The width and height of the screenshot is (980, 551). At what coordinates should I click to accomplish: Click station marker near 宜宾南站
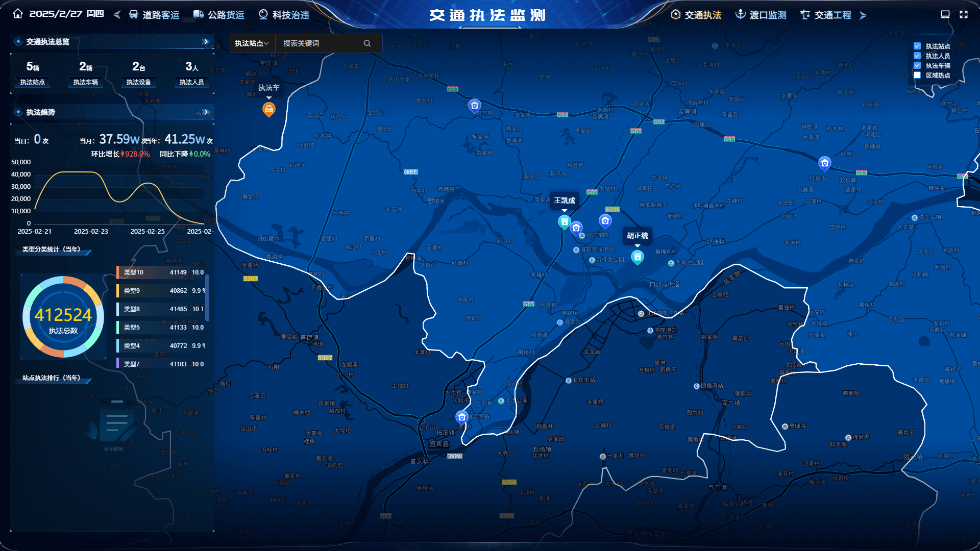point(462,417)
